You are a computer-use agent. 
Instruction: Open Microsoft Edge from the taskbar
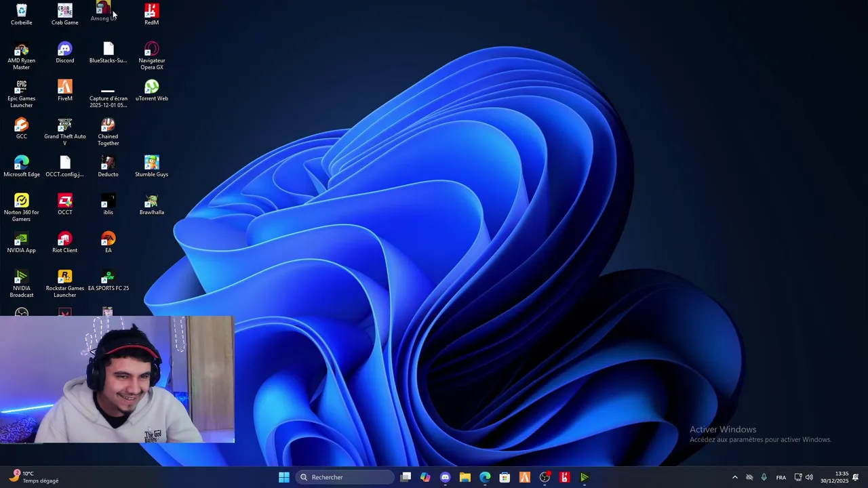pos(485,477)
